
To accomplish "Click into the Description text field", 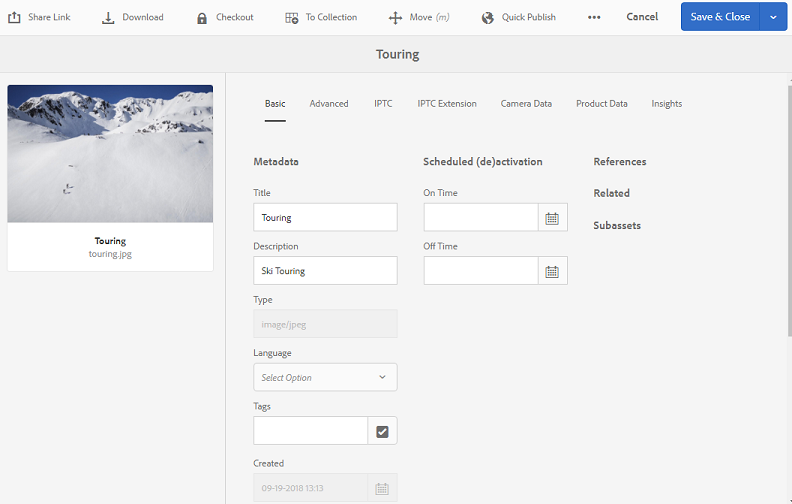I will tap(325, 271).
